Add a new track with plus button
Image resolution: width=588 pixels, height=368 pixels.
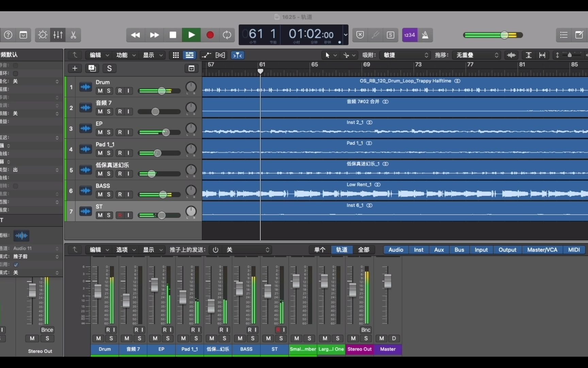pyautogui.click(x=75, y=68)
